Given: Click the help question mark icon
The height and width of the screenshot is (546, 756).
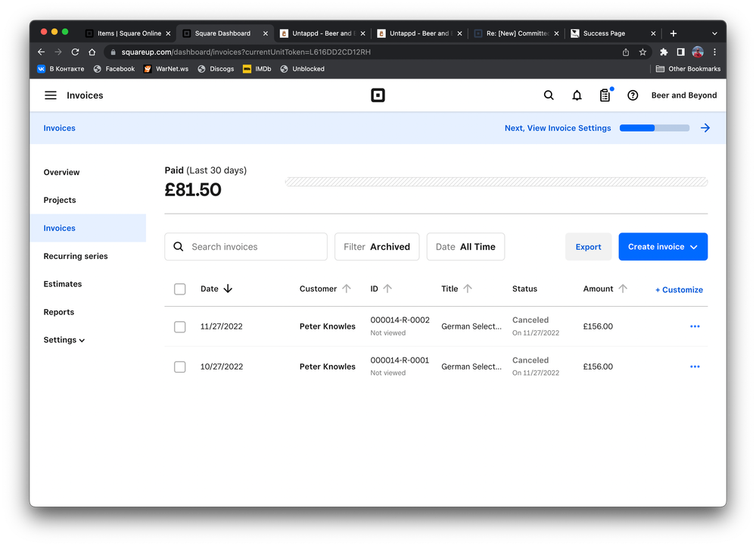Looking at the screenshot, I should [x=633, y=95].
